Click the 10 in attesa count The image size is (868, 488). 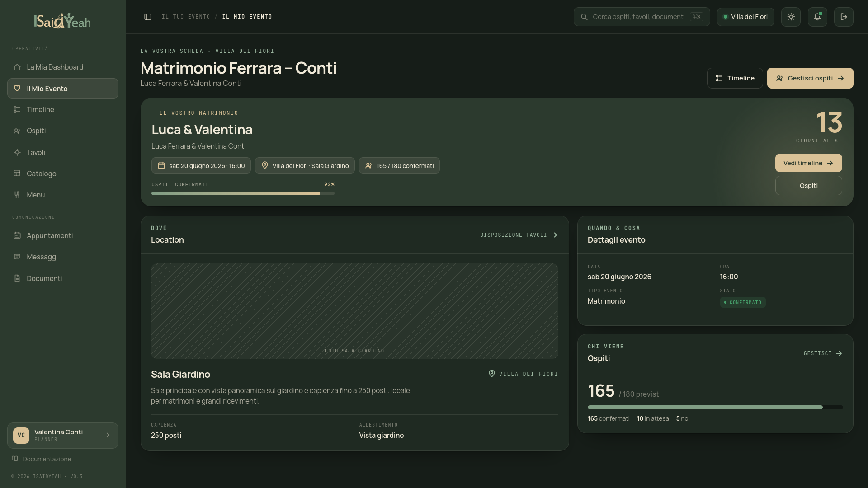point(653,418)
